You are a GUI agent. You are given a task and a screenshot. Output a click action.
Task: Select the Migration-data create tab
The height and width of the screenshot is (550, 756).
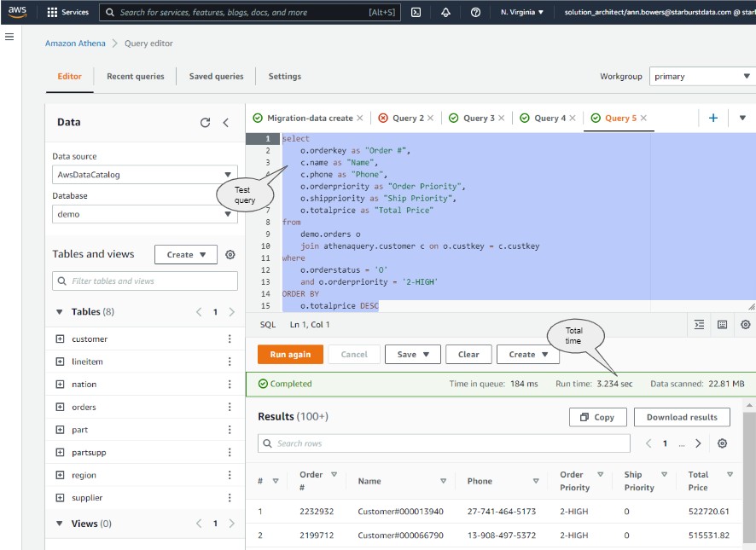[x=310, y=118]
